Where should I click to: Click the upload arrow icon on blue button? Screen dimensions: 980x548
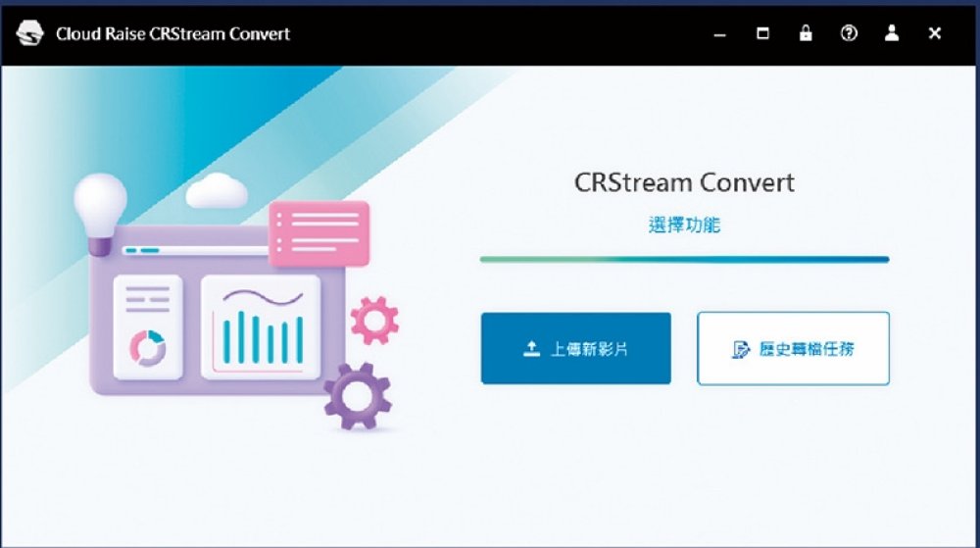click(x=531, y=349)
